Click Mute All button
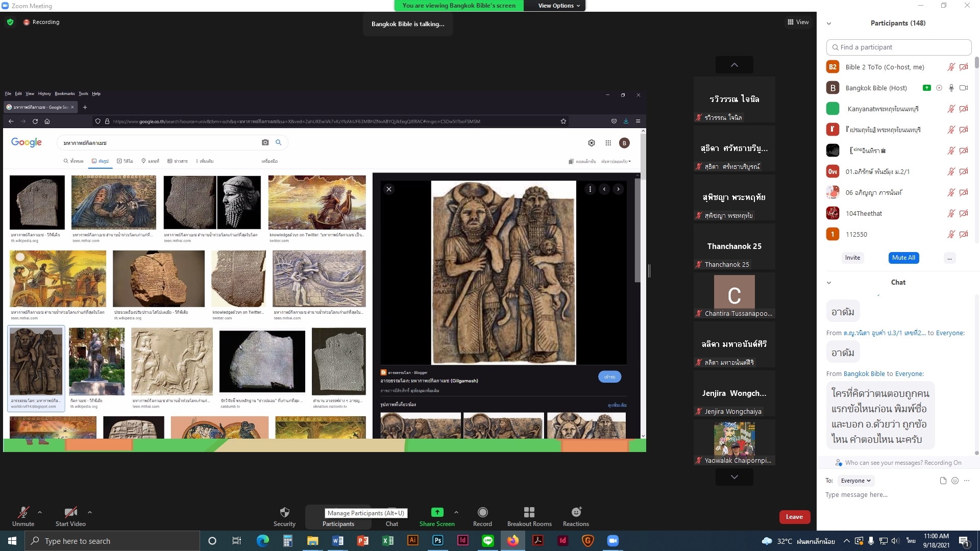Viewport: 980px width, 551px height. click(x=903, y=258)
